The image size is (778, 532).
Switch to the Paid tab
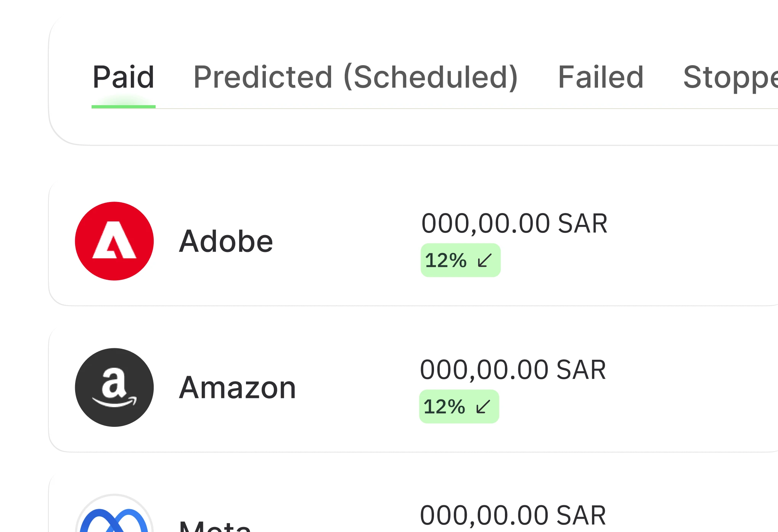124,77
